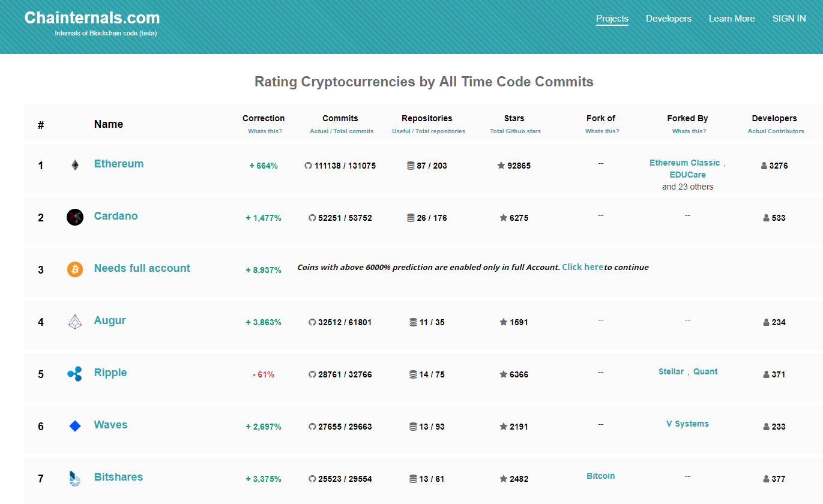Go to the Developers page
The height and width of the screenshot is (504, 823).
(669, 19)
